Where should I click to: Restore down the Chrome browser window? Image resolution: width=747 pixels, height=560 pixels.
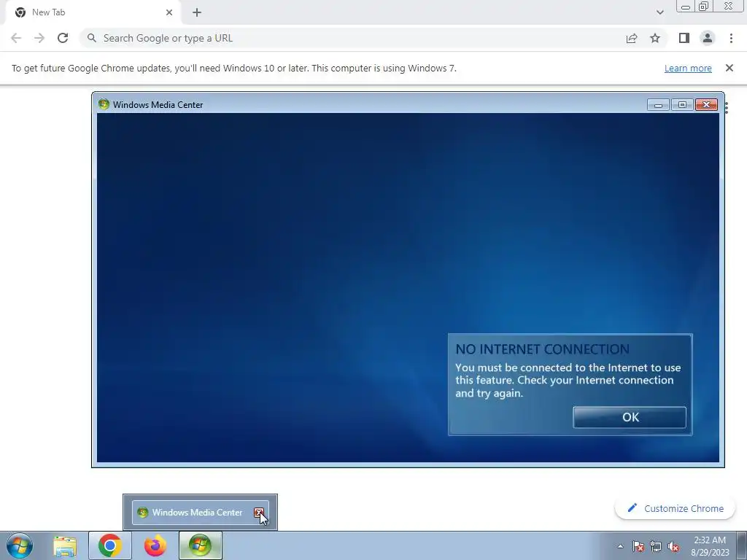pyautogui.click(x=704, y=6)
